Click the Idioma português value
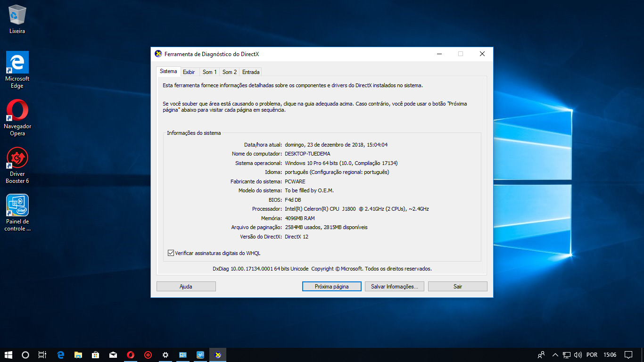Screen dimensions: 644x362 point(337,172)
